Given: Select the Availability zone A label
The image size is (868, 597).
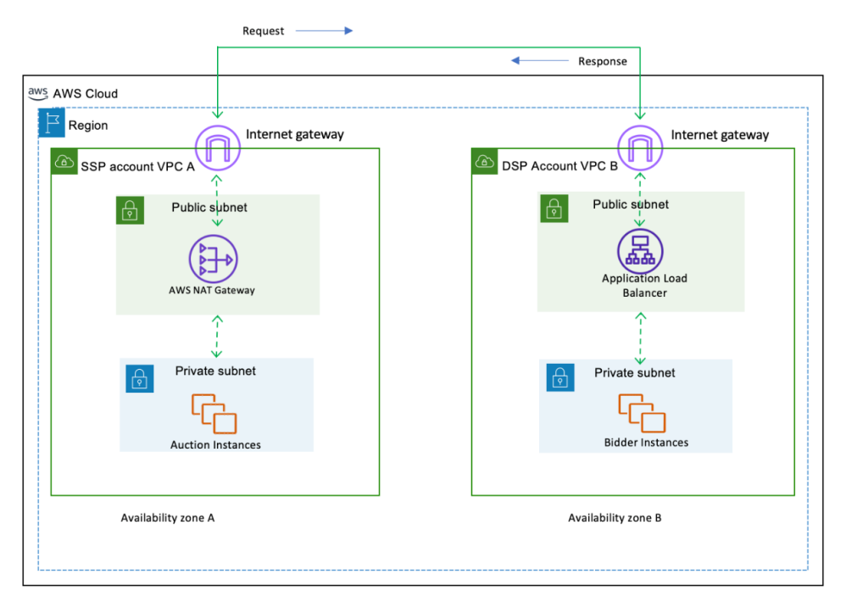Looking at the screenshot, I should tap(167, 517).
